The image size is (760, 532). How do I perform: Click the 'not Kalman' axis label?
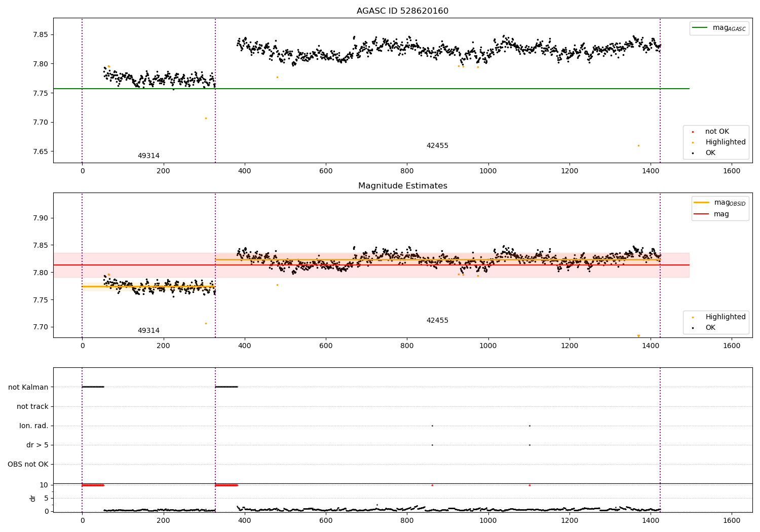pyautogui.click(x=28, y=387)
